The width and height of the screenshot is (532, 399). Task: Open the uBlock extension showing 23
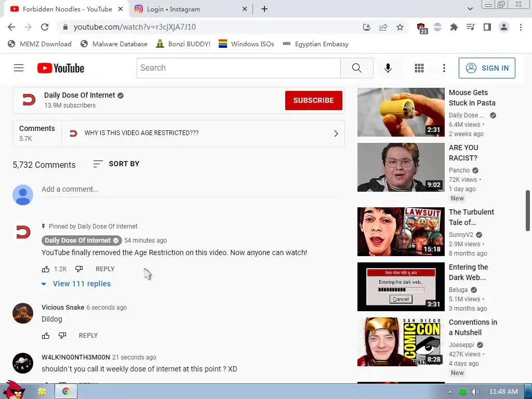tap(422, 28)
